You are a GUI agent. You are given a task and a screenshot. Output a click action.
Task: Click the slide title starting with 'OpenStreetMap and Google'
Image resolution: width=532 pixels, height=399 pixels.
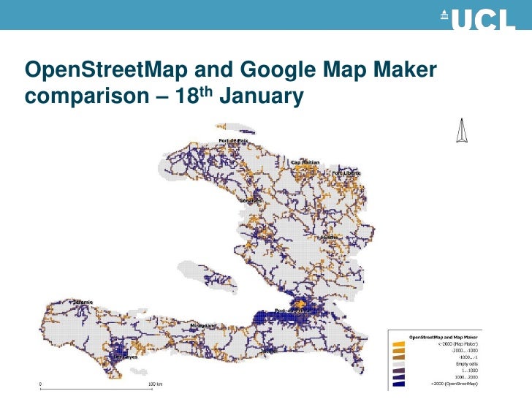click(230, 83)
